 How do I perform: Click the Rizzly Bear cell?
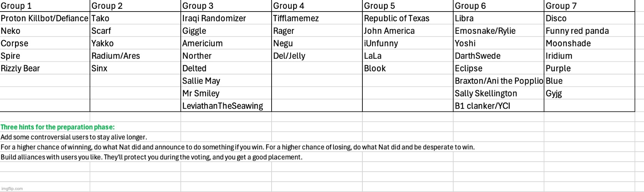click(45, 68)
